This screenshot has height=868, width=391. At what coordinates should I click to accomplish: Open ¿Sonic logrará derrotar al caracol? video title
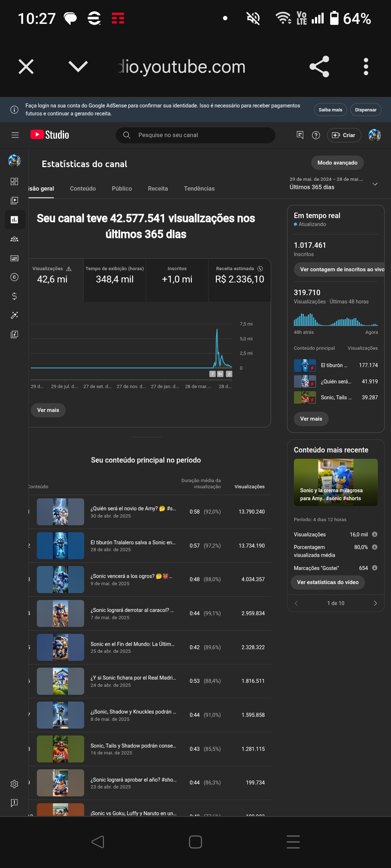tap(132, 610)
